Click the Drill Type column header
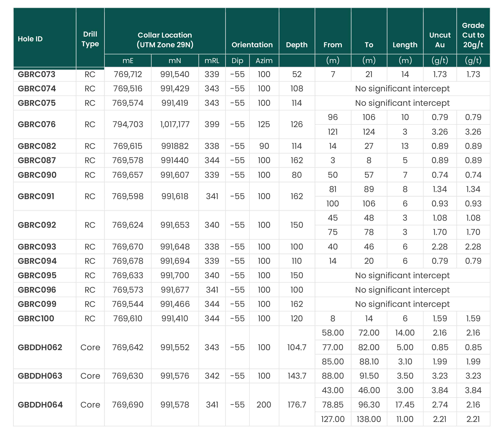This screenshot has width=504, height=438. pyautogui.click(x=90, y=39)
